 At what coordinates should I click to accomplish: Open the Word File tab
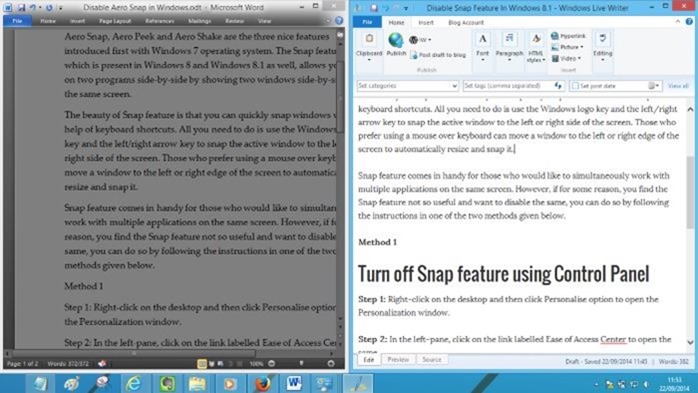[x=17, y=21]
